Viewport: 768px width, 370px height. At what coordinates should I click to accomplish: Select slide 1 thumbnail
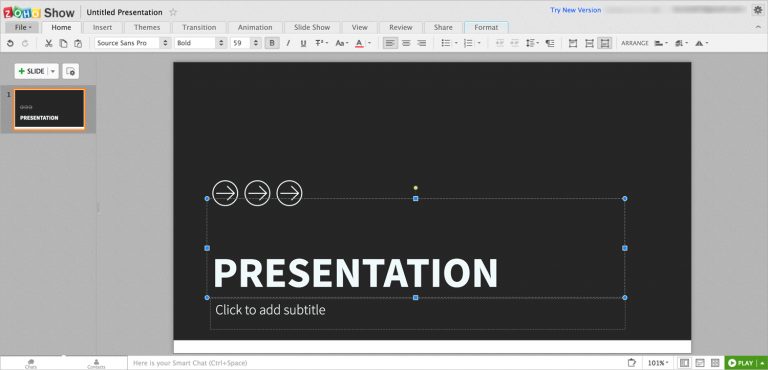point(49,109)
